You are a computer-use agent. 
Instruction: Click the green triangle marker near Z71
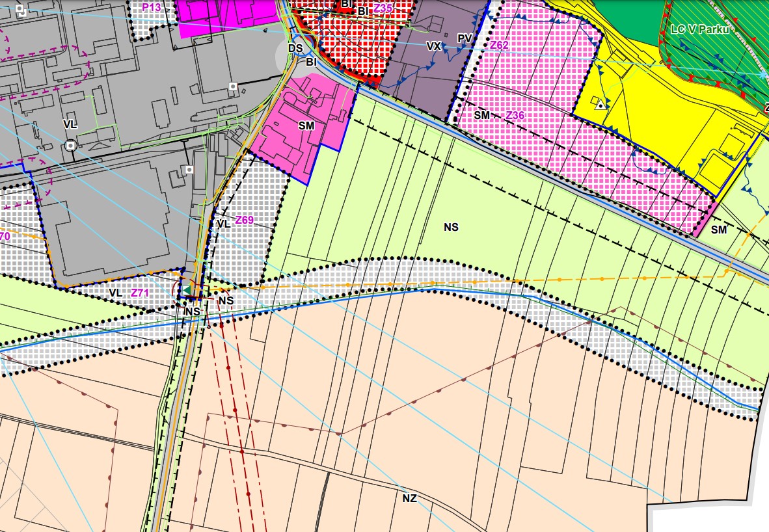(x=187, y=290)
